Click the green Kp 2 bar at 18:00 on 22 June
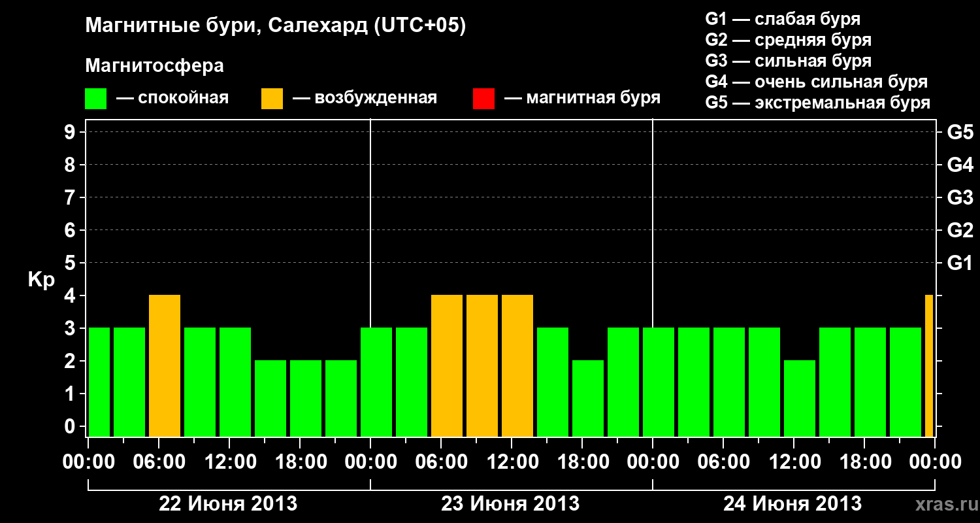The height and width of the screenshot is (523, 980). pyautogui.click(x=306, y=399)
